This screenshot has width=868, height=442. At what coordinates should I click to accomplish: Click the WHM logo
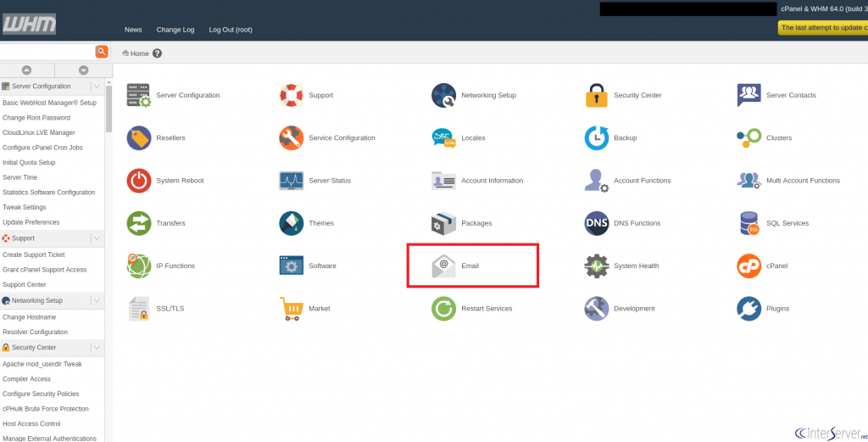pos(29,24)
